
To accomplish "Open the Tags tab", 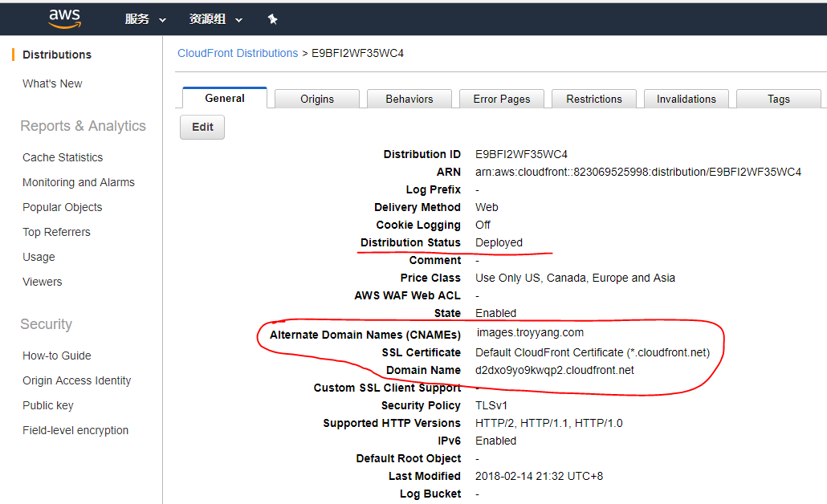I will (x=778, y=99).
